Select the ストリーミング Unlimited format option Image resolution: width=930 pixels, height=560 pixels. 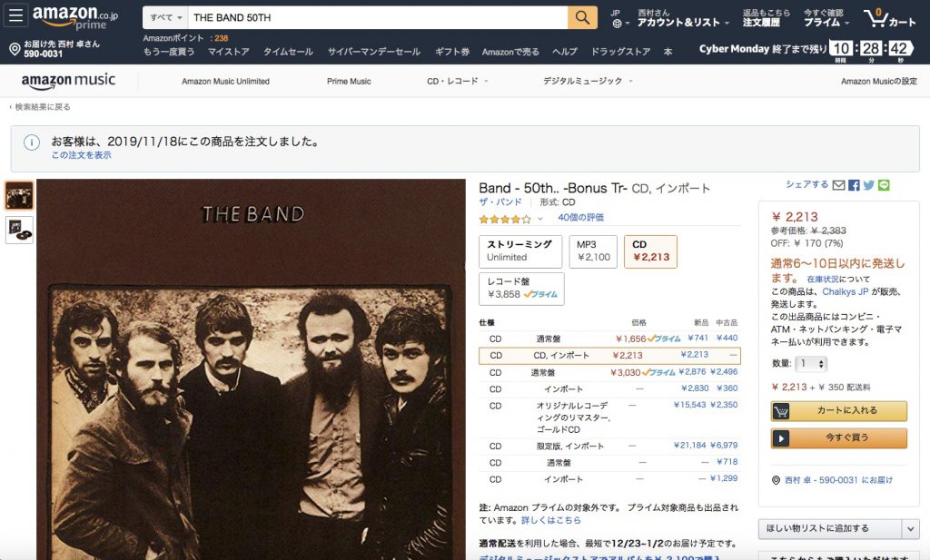(x=520, y=251)
